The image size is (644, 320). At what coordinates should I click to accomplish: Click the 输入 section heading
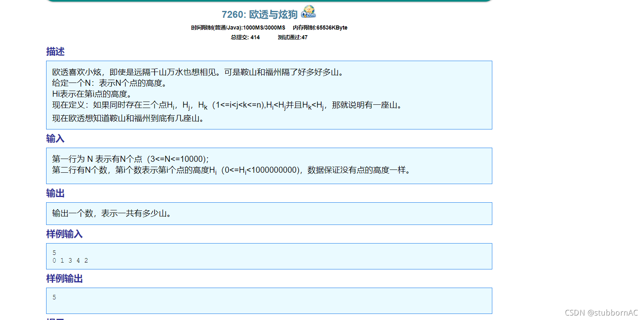pos(55,139)
